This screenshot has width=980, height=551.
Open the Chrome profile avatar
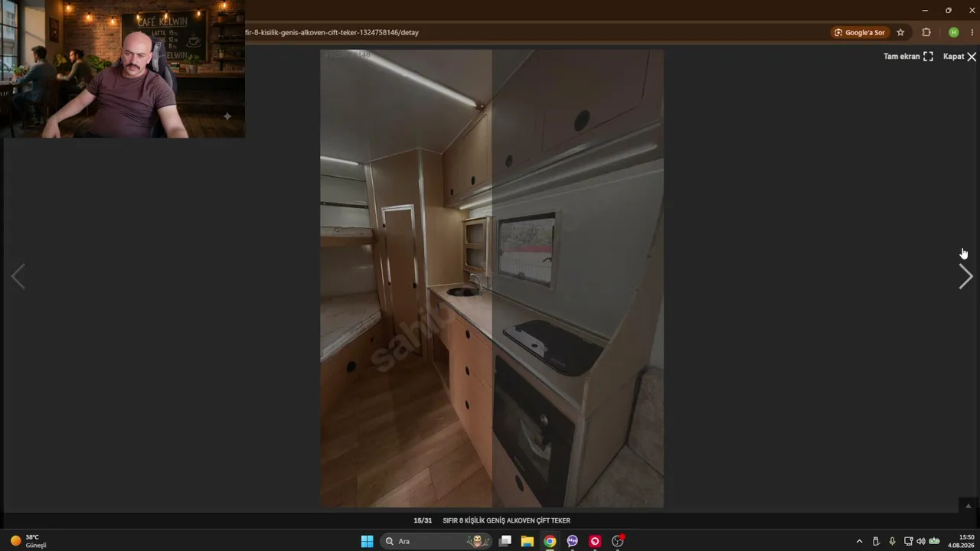tap(953, 33)
